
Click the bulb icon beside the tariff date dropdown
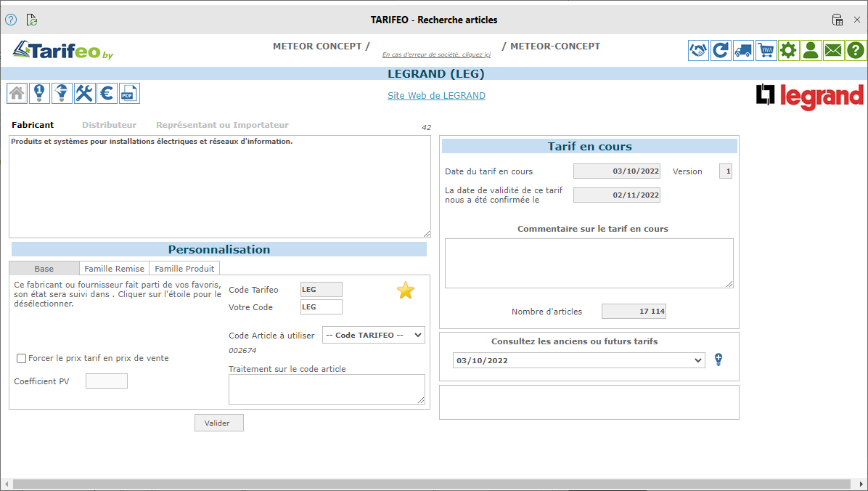(718, 360)
